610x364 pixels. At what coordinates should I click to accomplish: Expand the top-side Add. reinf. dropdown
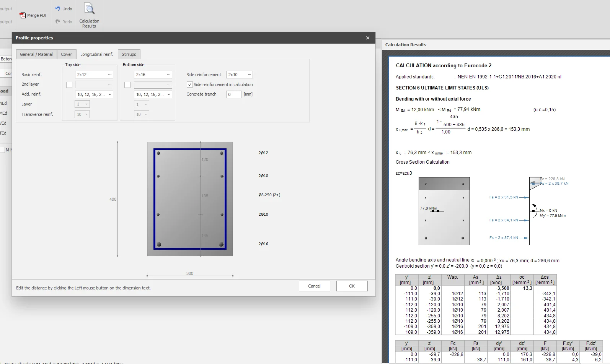point(110,94)
